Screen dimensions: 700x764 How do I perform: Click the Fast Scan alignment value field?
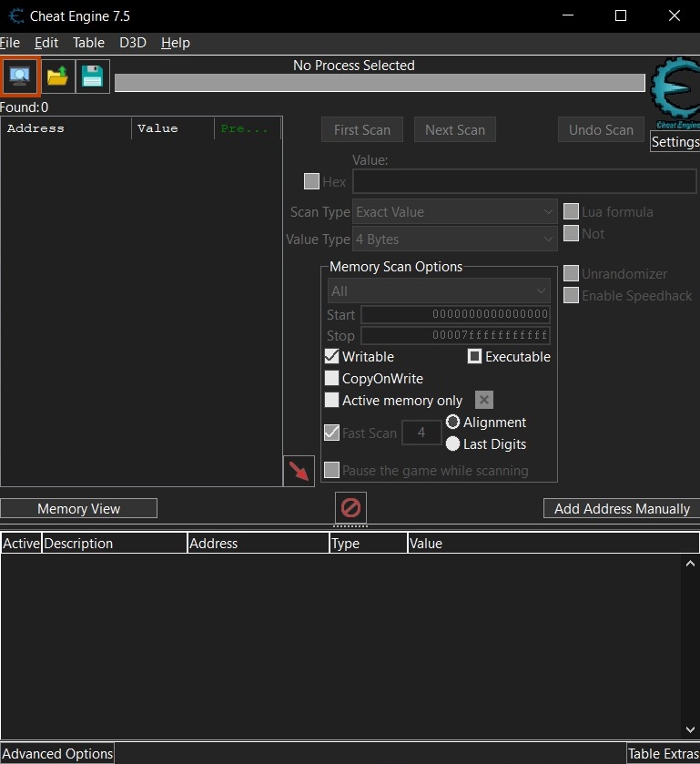click(421, 433)
